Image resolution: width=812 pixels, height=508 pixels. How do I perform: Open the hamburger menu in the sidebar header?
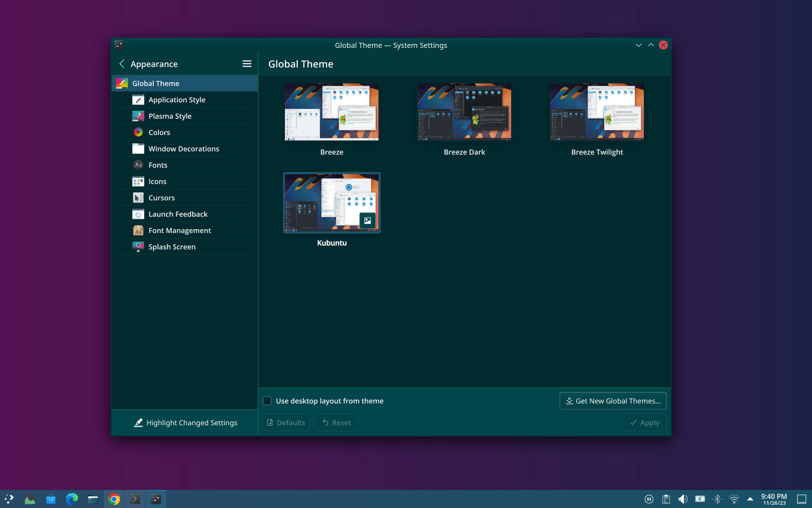pyautogui.click(x=247, y=64)
